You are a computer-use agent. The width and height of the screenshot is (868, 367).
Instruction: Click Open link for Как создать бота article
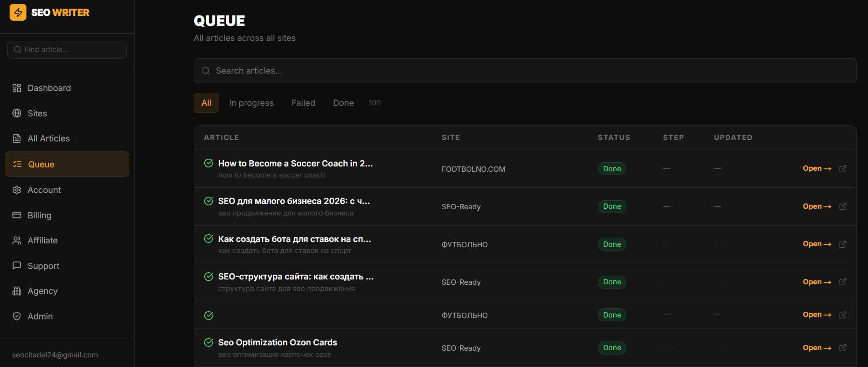(817, 244)
